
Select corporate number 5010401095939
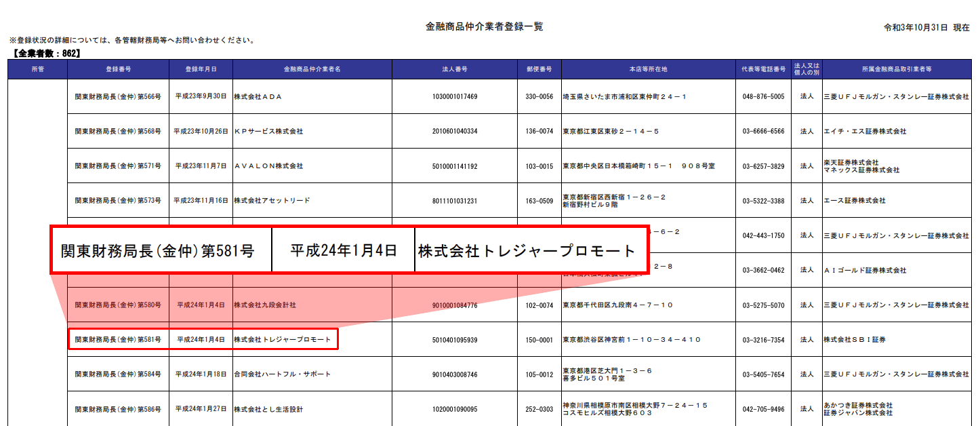[454, 340]
